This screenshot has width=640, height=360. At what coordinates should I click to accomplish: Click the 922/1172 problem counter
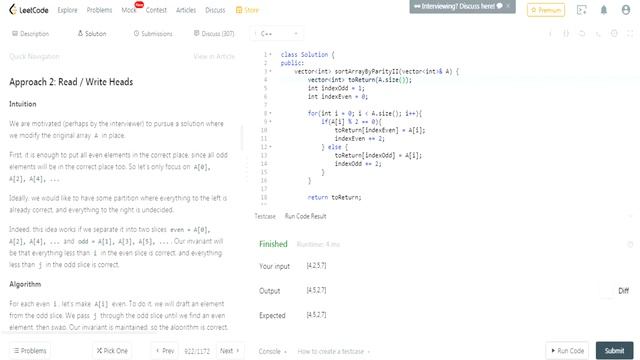click(x=197, y=351)
